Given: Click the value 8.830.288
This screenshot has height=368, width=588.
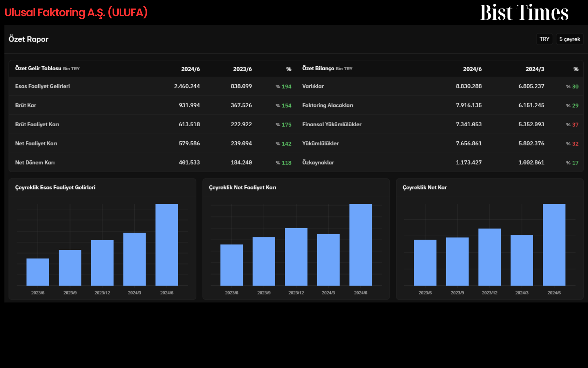Looking at the screenshot, I should click(469, 86).
